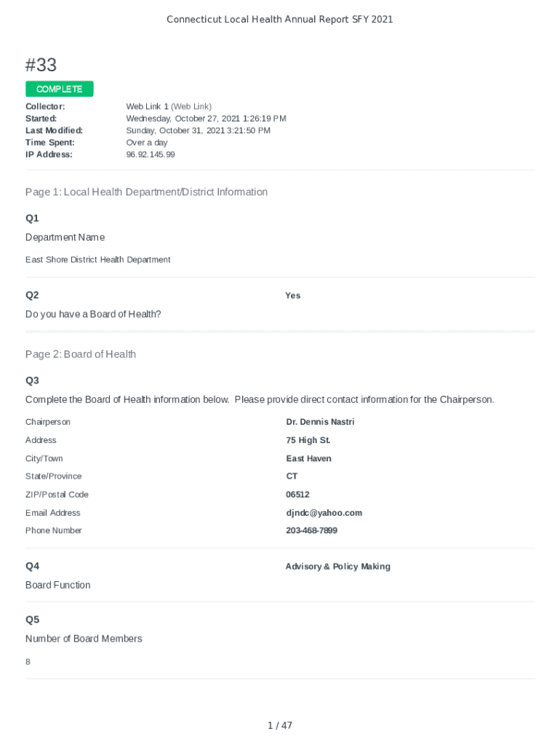The image size is (560, 745).
Task: Click the chairperson name Dr. Dennis Nastri
Action: click(x=320, y=422)
